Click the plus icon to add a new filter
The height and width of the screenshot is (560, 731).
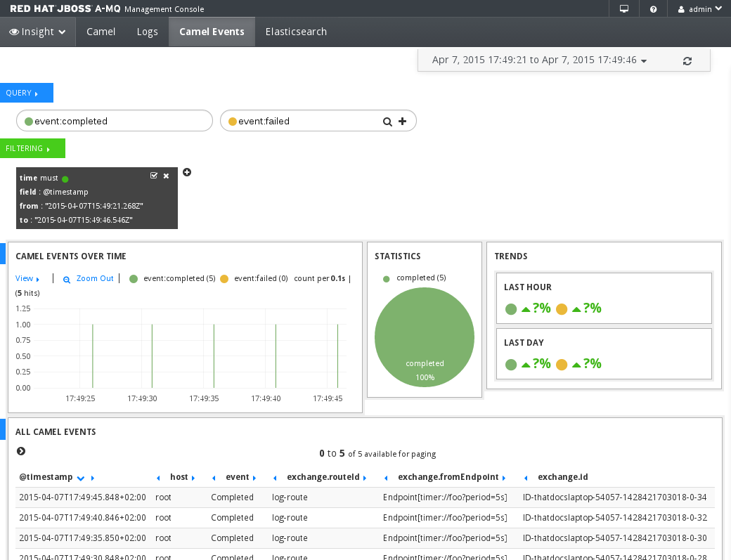tap(186, 172)
